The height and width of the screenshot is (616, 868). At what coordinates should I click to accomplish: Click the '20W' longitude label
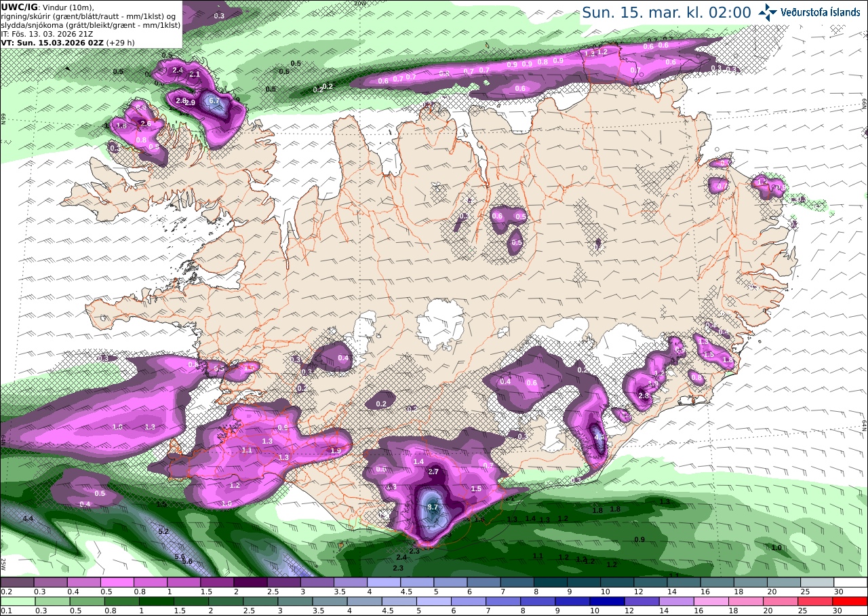point(360,3)
